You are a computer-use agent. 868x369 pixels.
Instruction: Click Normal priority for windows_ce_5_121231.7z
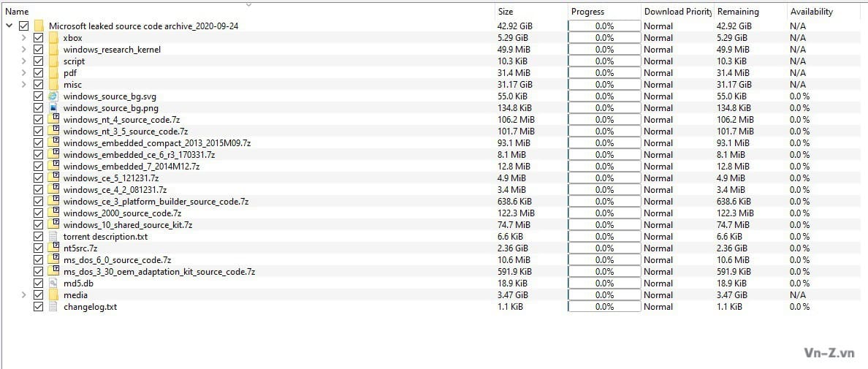point(658,178)
